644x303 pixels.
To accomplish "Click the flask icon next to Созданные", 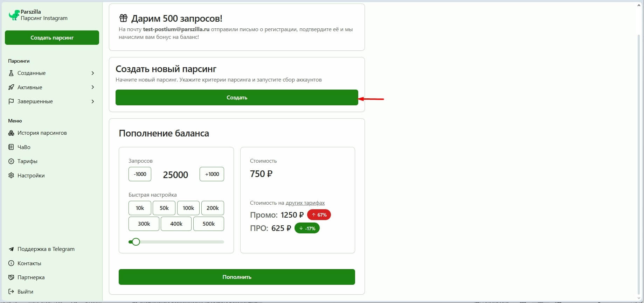I will [x=11, y=73].
